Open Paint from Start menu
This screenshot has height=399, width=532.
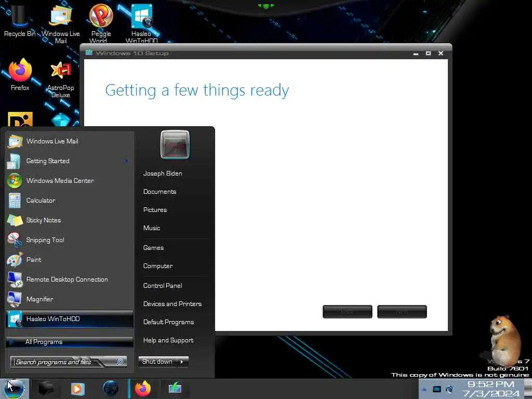(x=70, y=260)
